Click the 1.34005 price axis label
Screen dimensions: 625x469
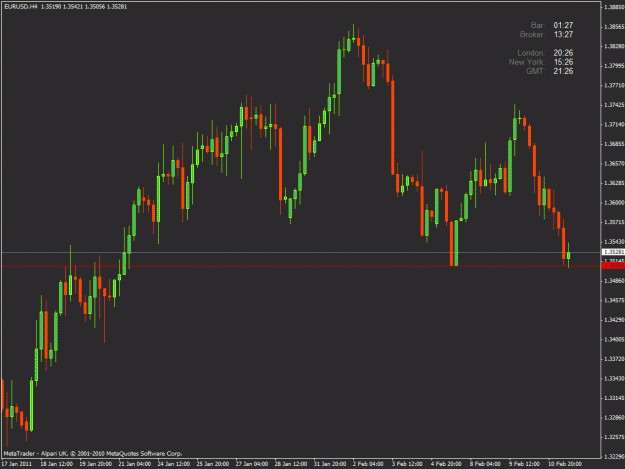(x=614, y=339)
